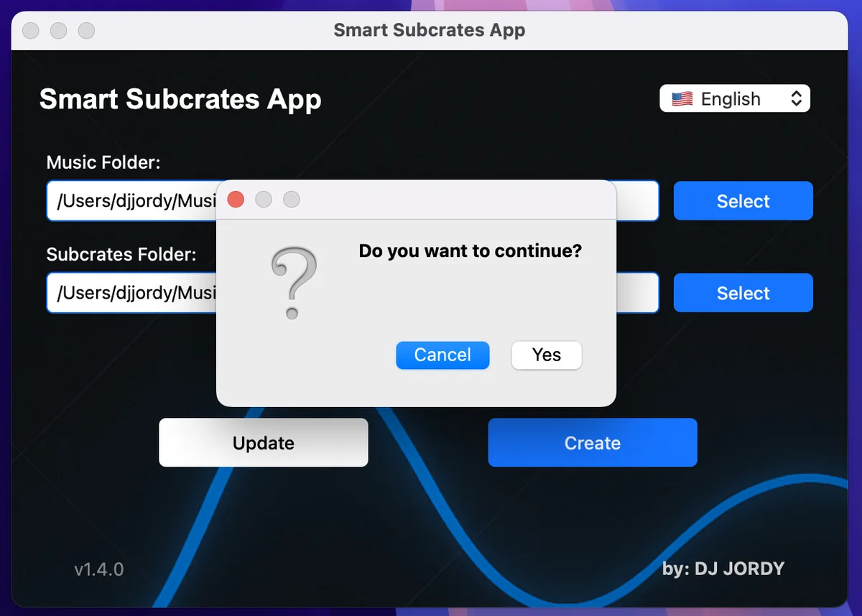
Task: Click Cancel in the continue dialog
Action: coord(442,355)
